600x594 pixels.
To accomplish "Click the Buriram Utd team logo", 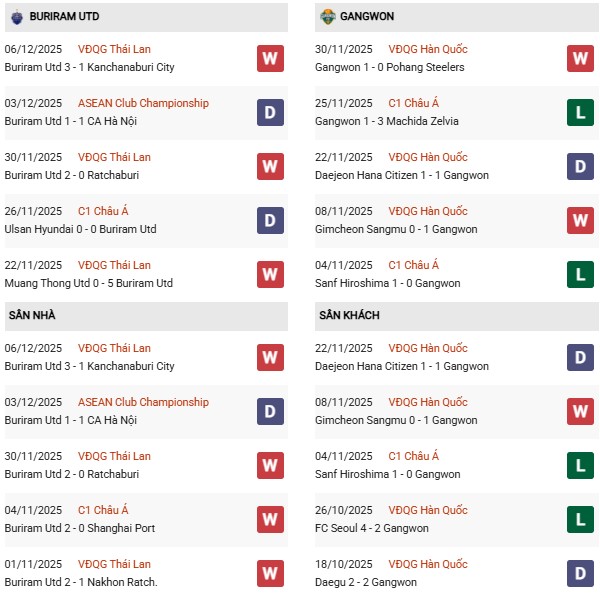I will point(16,17).
